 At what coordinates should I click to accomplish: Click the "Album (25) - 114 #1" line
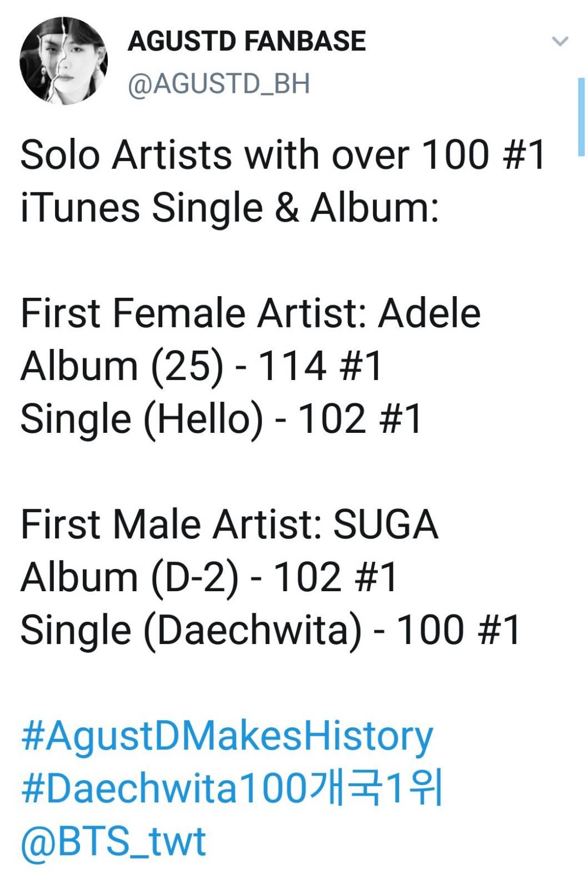tap(201, 366)
